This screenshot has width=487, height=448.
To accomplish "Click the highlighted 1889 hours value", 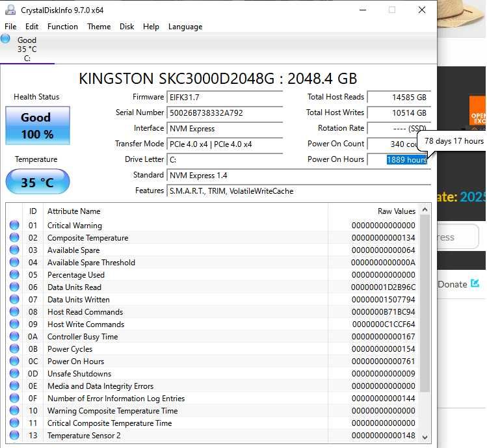I will pyautogui.click(x=406, y=160).
